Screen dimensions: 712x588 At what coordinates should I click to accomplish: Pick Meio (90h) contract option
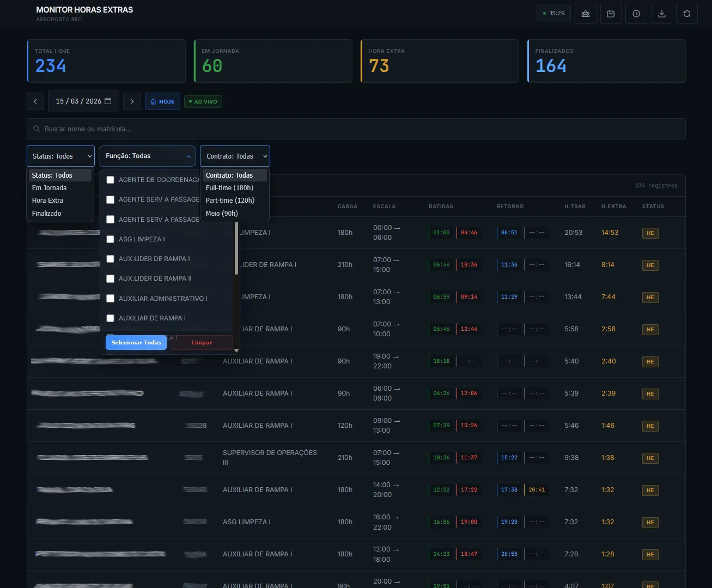click(x=235, y=214)
